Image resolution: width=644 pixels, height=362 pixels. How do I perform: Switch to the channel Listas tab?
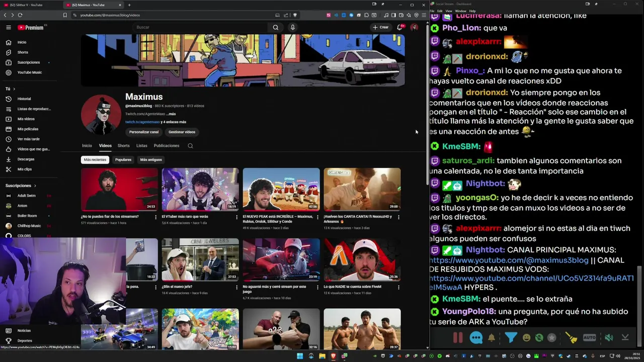[142, 146]
